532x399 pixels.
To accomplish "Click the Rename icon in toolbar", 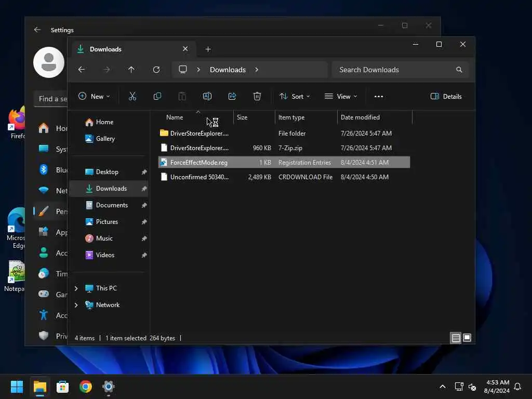I will [207, 96].
